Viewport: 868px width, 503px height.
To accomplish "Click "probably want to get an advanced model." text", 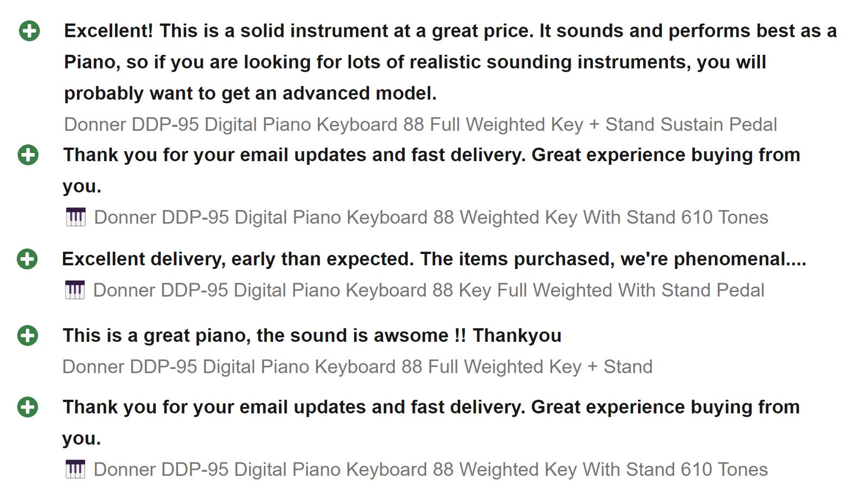I will pyautogui.click(x=250, y=93).
